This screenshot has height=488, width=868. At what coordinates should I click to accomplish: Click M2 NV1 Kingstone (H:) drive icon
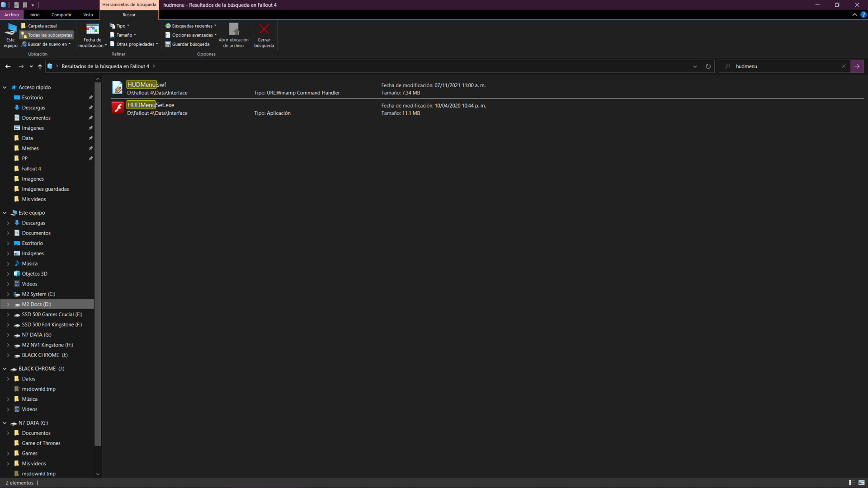tap(17, 345)
